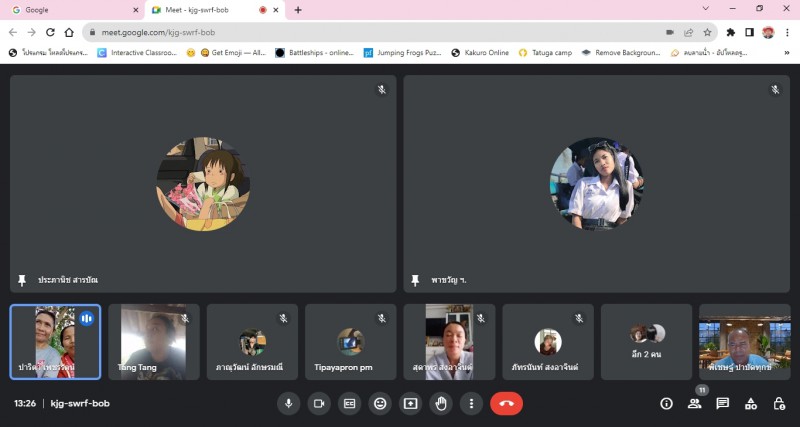Open the meeting details info panel

[x=666, y=403]
